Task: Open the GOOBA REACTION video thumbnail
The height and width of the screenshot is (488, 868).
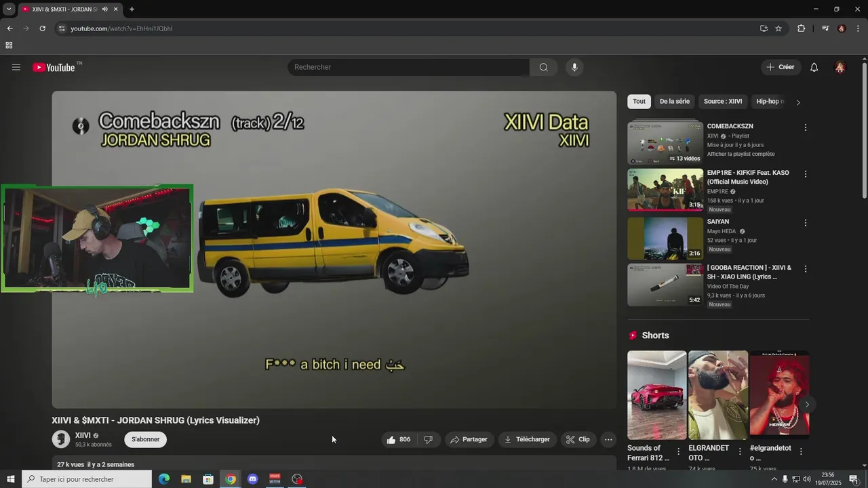Action: tap(665, 285)
